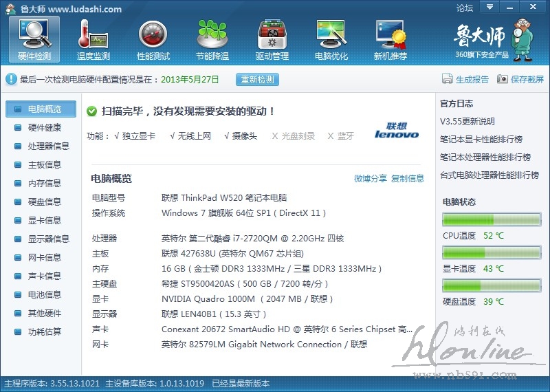Click 复制信息 copy info link

coord(408,178)
